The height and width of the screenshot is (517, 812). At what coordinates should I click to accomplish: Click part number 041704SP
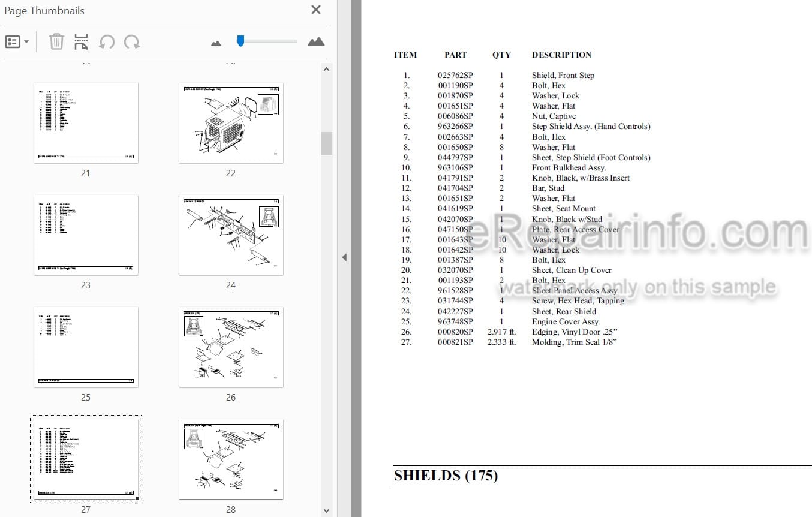click(x=455, y=188)
